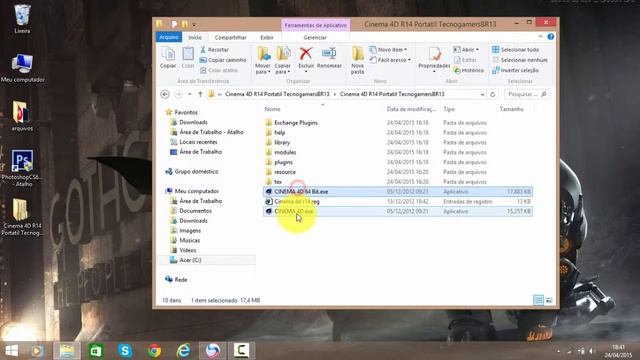
Task: Select CINEMA 4D 64 Bit.exe file
Action: pyautogui.click(x=398, y=191)
